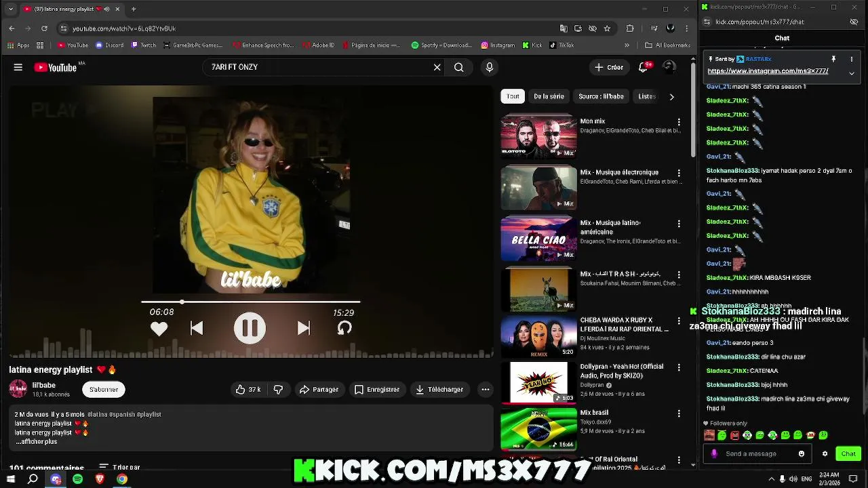Toggle the microphone icon in system tray
This screenshot has width=868, height=488.
(x=783, y=479)
